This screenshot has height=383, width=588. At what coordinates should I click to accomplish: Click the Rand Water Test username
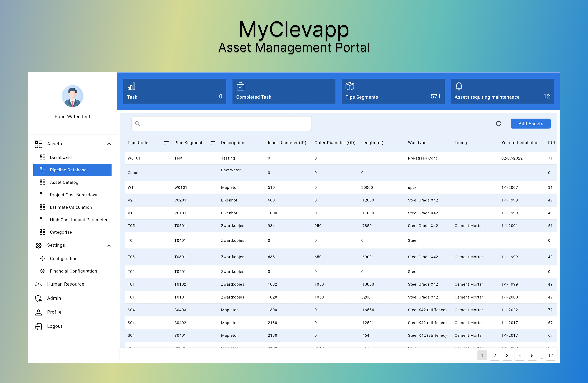click(72, 117)
